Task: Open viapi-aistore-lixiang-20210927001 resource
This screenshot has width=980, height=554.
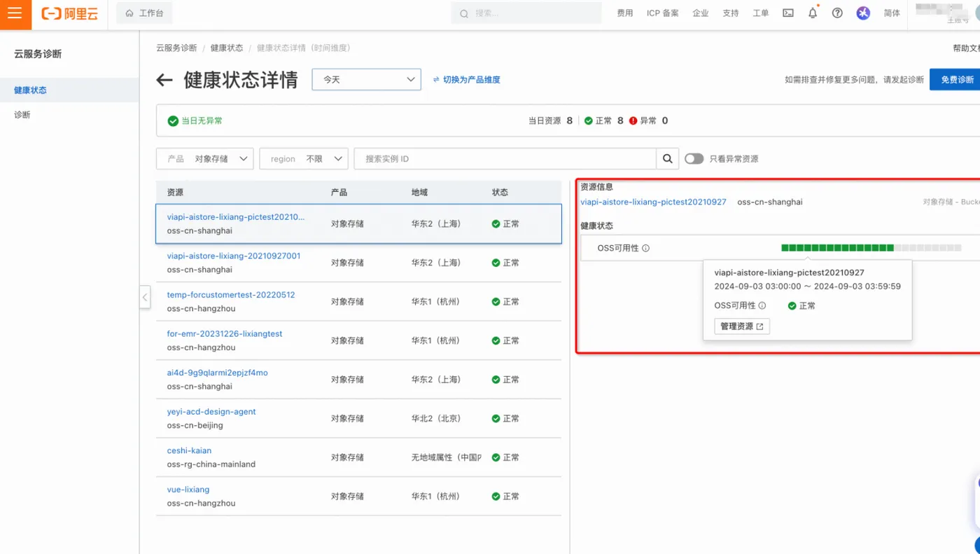Action: click(234, 256)
